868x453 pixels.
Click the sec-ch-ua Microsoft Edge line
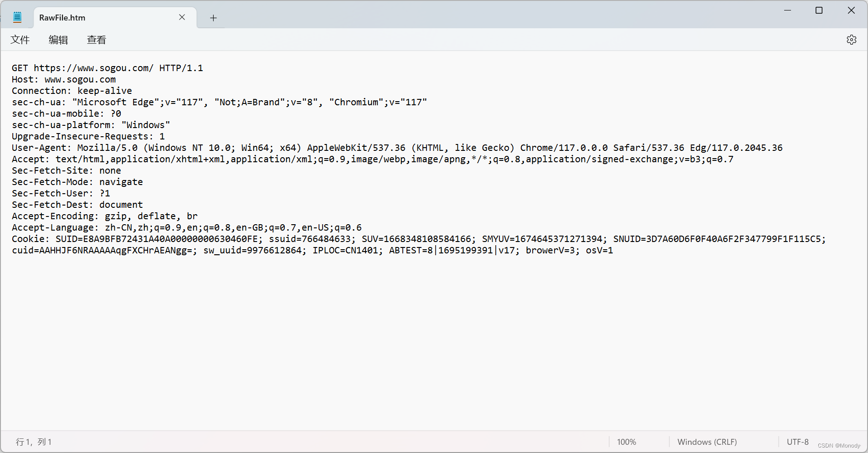pos(220,102)
